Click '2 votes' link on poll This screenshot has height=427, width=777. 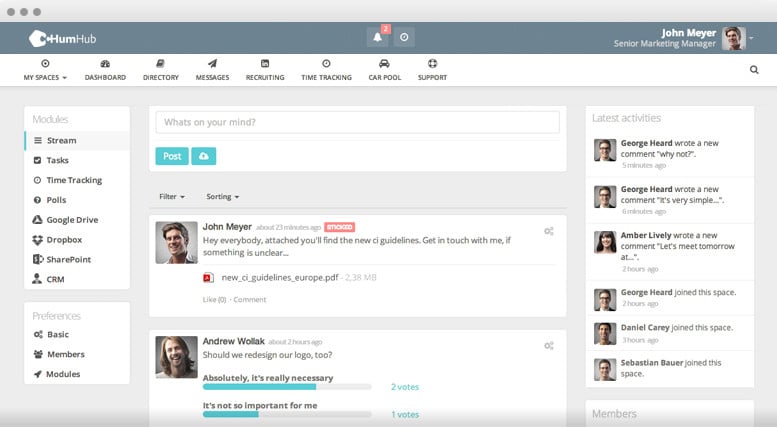tap(405, 387)
